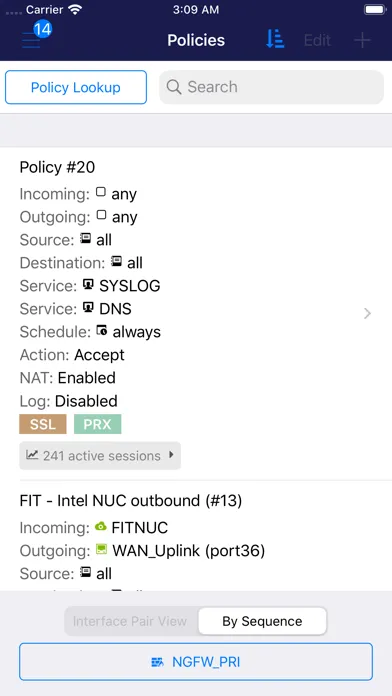Viewport: 392px width, 696px height.
Task: Switch to Interface Pair View
Action: [x=130, y=621]
